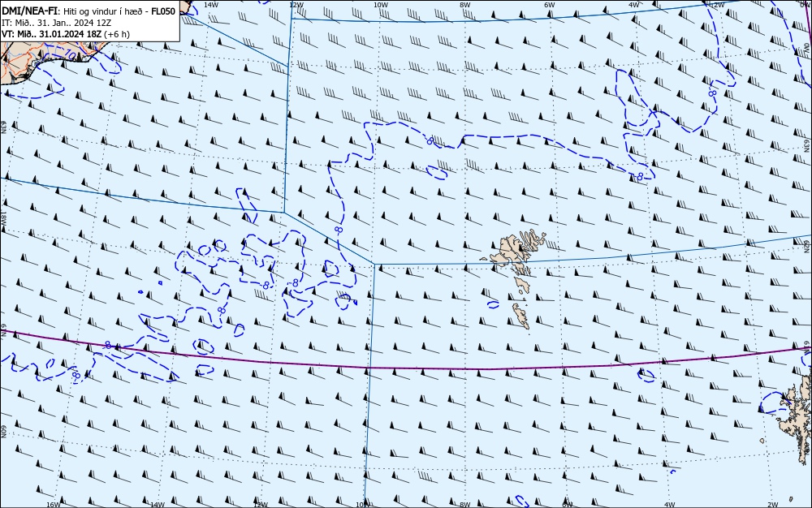Image resolution: width=812 pixels, height=508 pixels.
Task: Select the FL050 flight level label
Action: coord(162,11)
